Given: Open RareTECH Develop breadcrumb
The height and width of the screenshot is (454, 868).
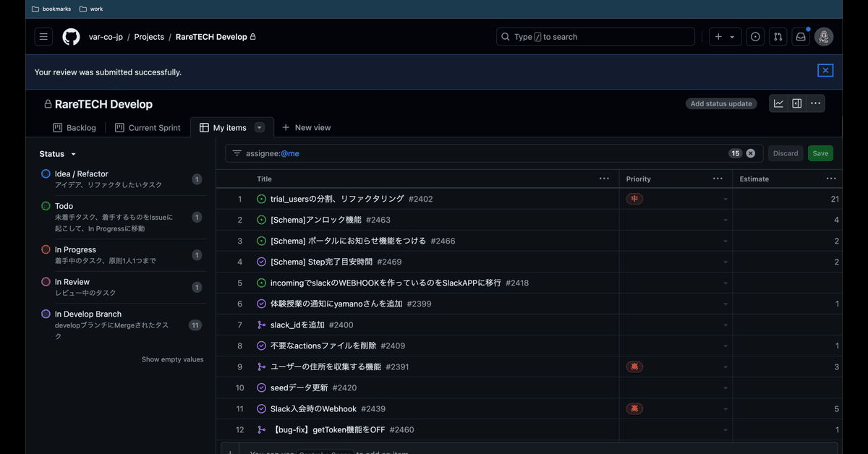Looking at the screenshot, I should (x=211, y=37).
